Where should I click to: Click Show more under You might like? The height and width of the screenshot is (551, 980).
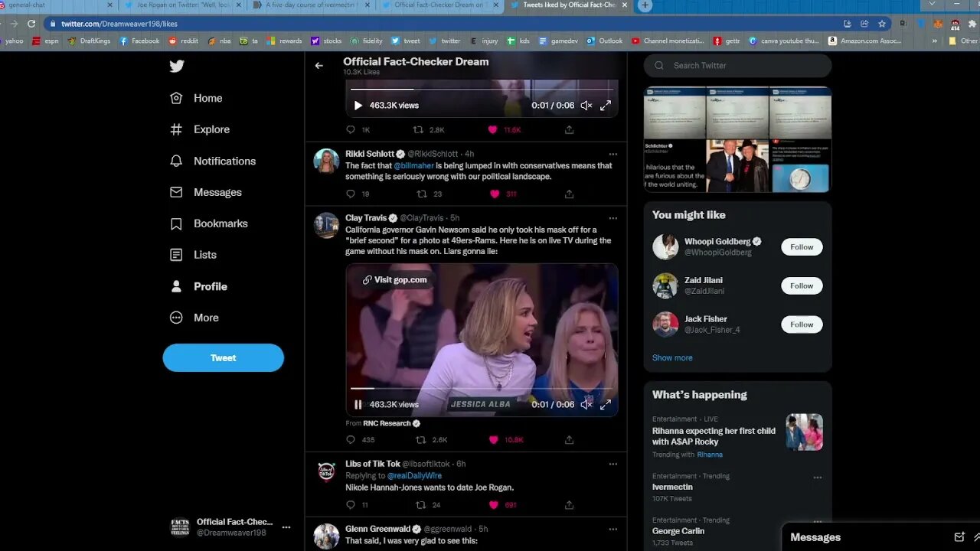click(672, 358)
